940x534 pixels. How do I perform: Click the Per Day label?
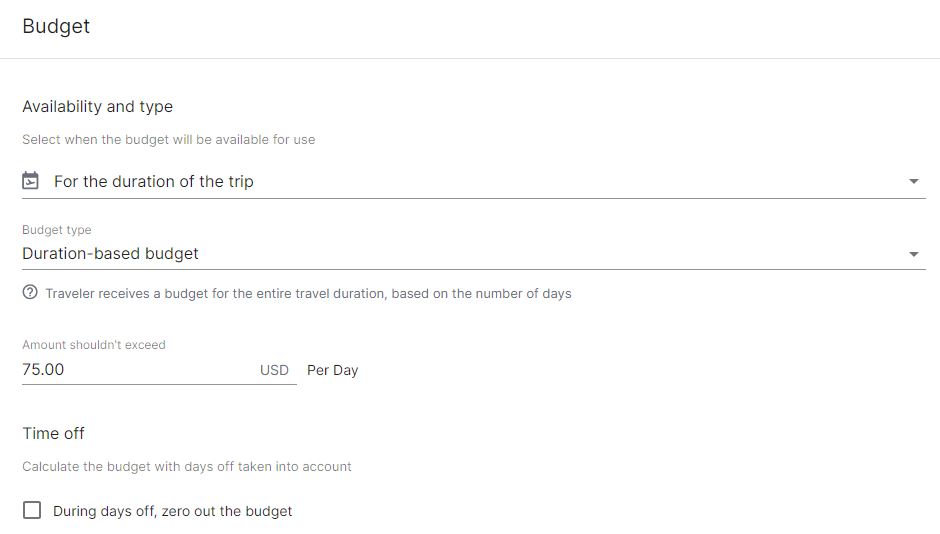(333, 370)
